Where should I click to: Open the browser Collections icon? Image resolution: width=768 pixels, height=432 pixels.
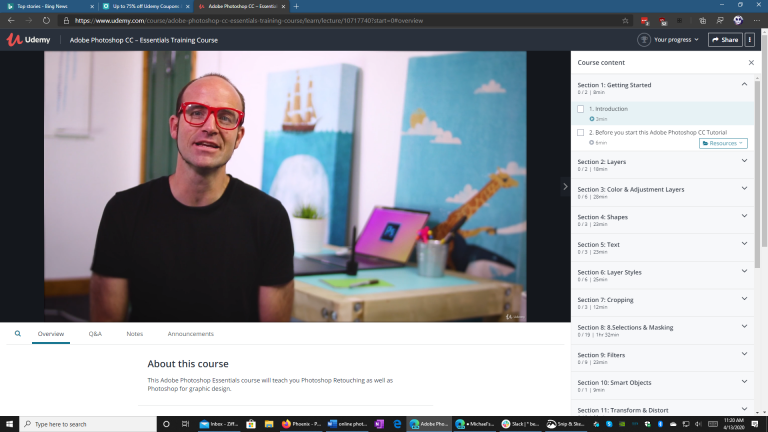coord(702,21)
